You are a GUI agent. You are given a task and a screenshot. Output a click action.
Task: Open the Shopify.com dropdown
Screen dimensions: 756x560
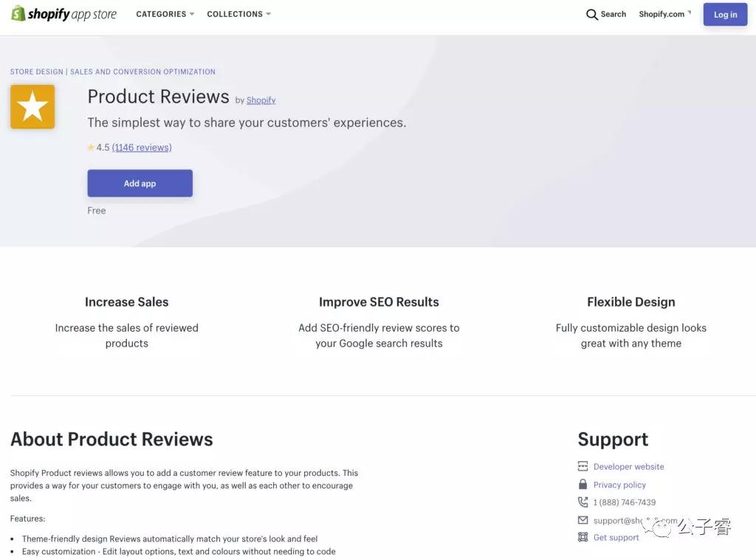[662, 13]
